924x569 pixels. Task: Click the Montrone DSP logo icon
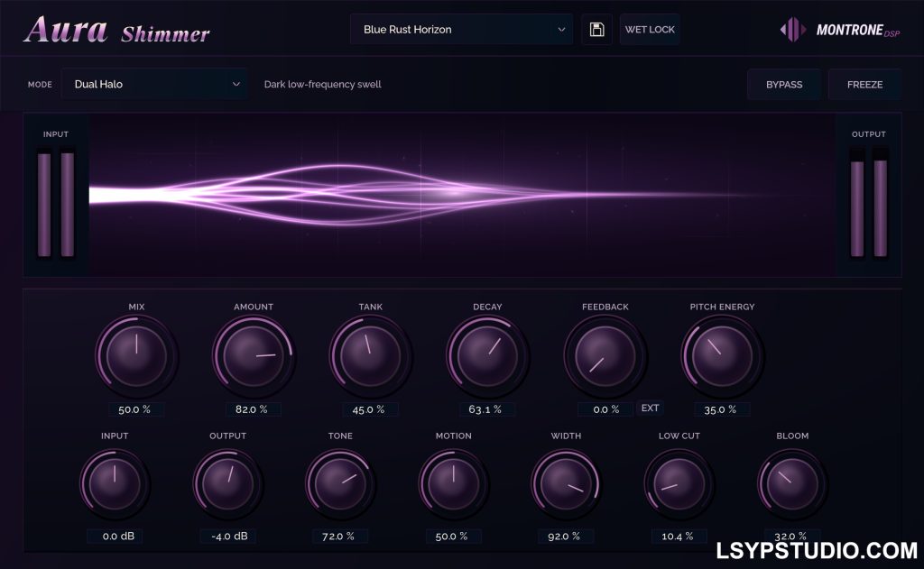793,30
